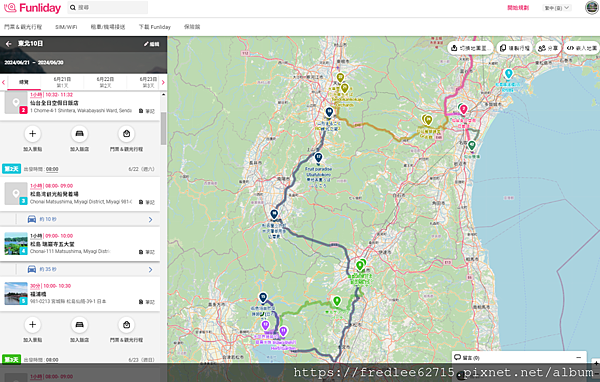
Task: Click the share button on the map
Action: pyautogui.click(x=548, y=48)
